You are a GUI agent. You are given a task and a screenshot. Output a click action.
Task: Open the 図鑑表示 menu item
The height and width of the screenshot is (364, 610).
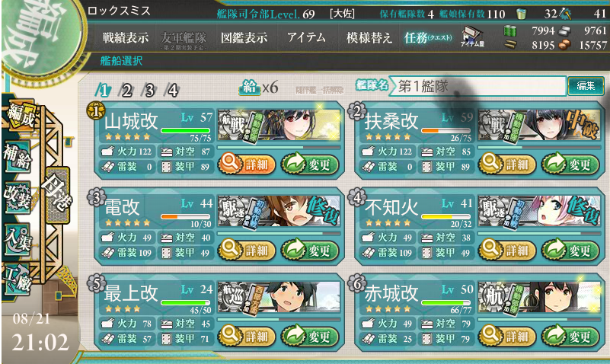tap(244, 38)
